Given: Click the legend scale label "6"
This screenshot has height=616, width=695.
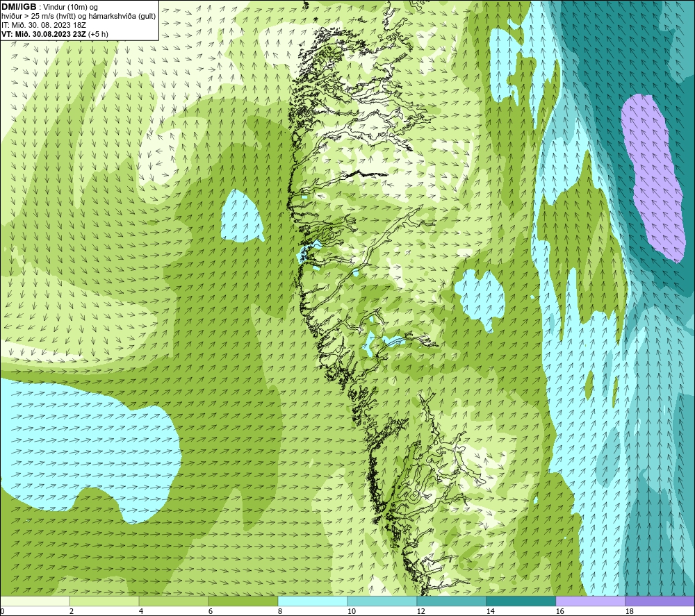Looking at the screenshot, I should [210, 611].
